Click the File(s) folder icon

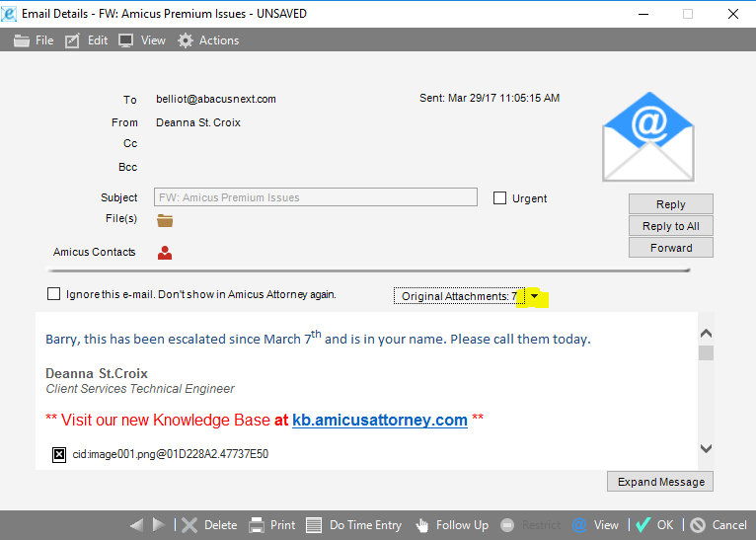[x=165, y=220]
